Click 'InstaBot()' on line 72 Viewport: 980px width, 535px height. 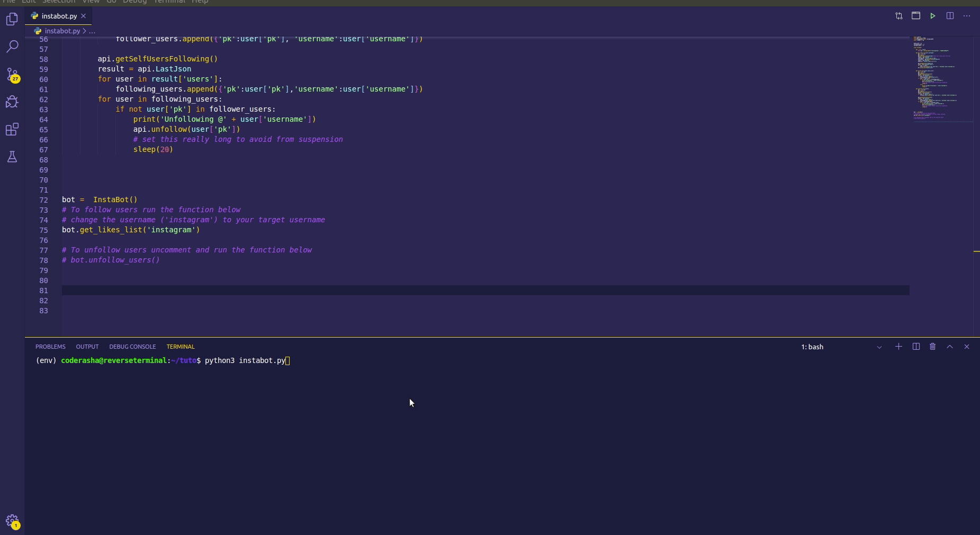pos(115,200)
